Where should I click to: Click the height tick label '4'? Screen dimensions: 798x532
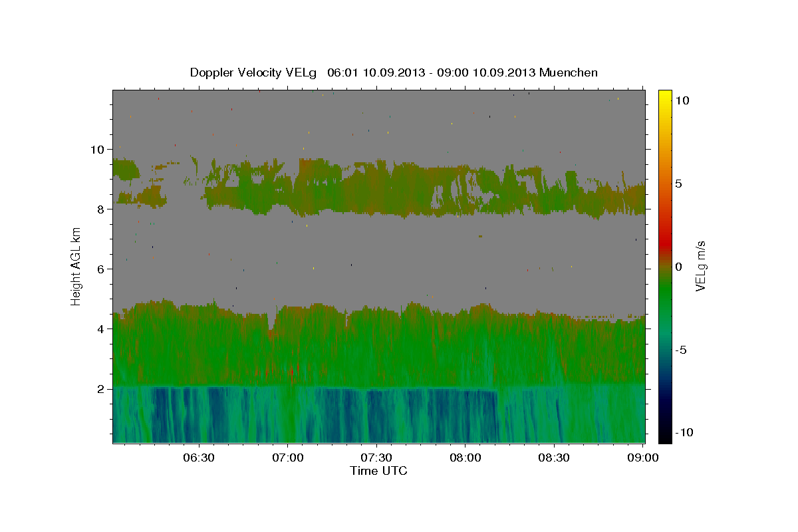coord(100,329)
